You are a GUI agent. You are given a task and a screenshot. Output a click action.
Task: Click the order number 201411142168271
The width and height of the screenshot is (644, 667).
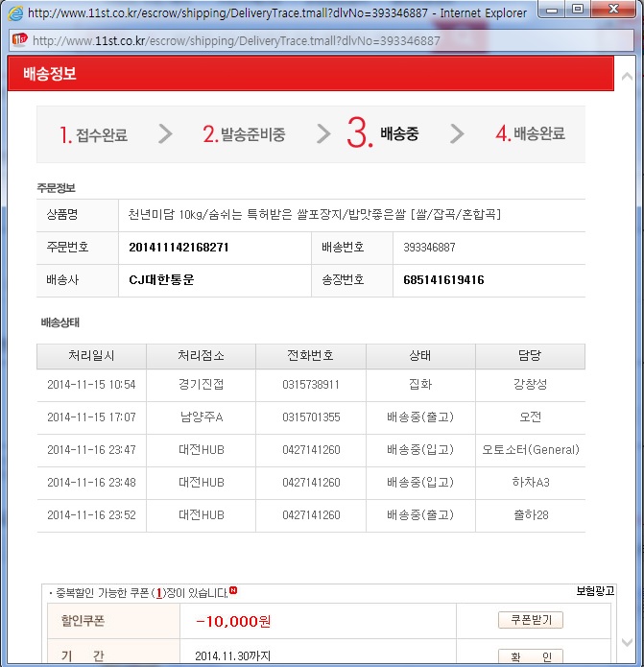coord(179,248)
